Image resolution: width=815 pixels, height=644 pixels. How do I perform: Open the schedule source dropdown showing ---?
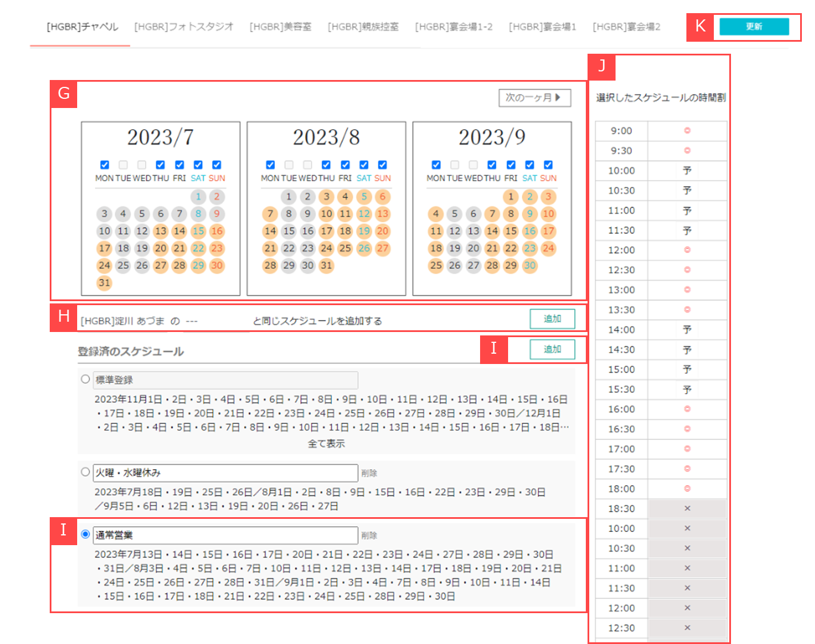point(217,321)
